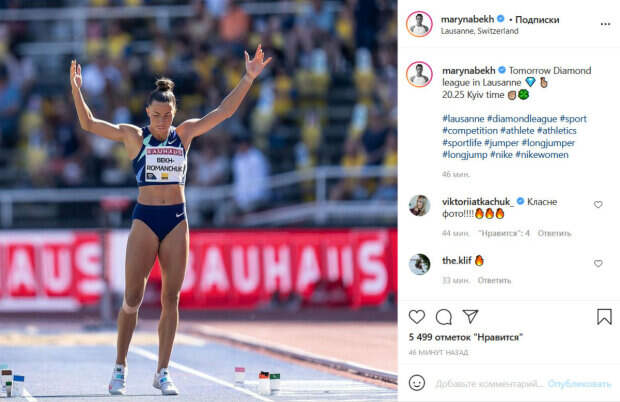Click the add comment input field
Screen dimensions: 620x402
(489, 383)
